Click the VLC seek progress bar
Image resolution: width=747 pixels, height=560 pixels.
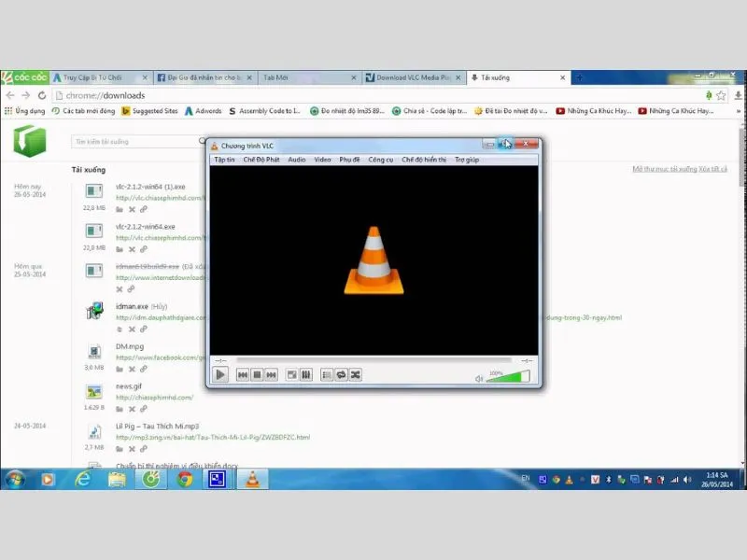(374, 360)
